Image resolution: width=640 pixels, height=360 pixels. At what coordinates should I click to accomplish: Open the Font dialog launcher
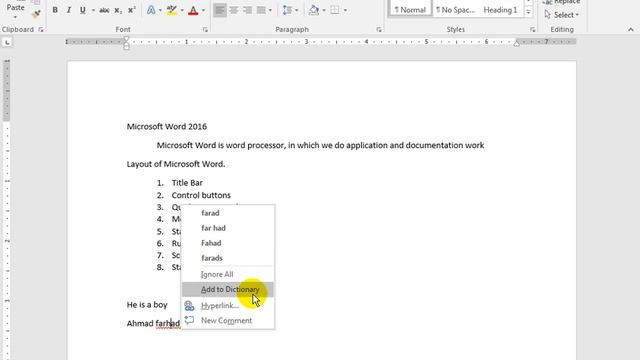pos(205,29)
